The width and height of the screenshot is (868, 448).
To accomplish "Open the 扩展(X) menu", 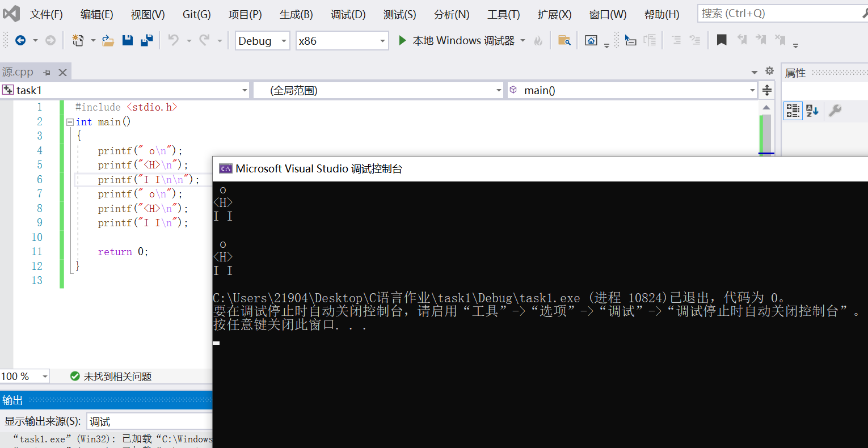I will coord(555,14).
